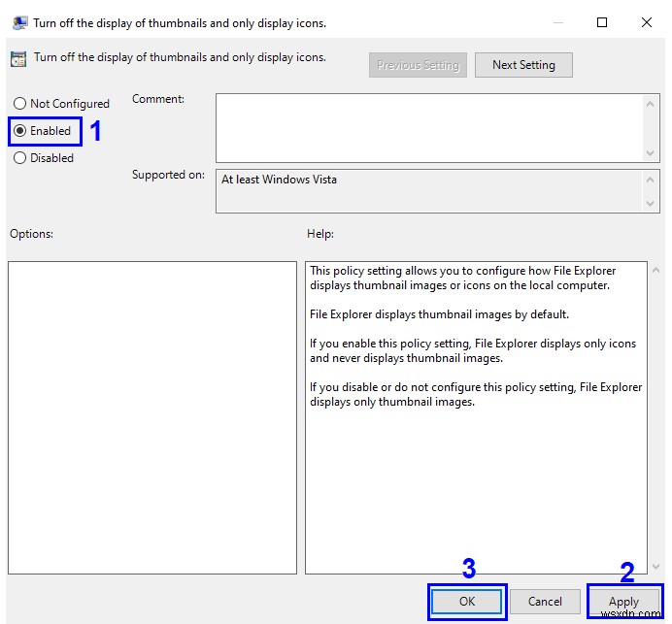Click the 'Help:' label

tap(320, 234)
